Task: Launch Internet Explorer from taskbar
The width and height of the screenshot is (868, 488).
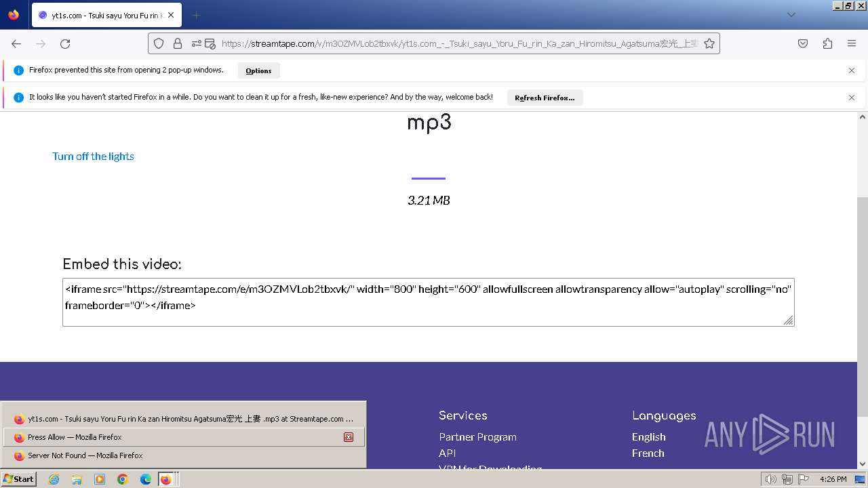Action: click(54, 479)
